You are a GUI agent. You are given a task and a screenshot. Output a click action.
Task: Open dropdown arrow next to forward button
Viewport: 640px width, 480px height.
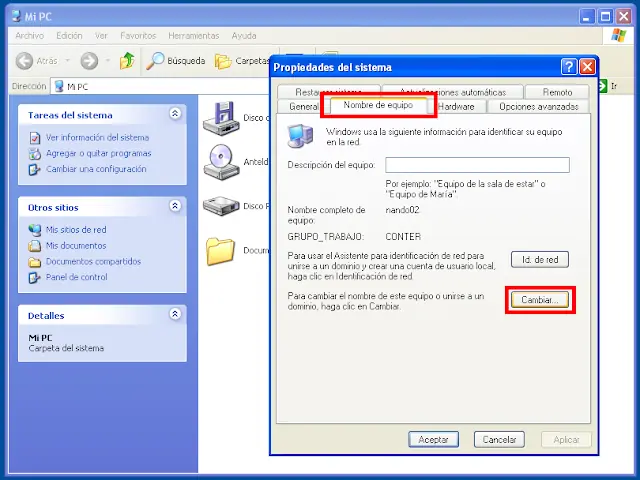pos(108,61)
